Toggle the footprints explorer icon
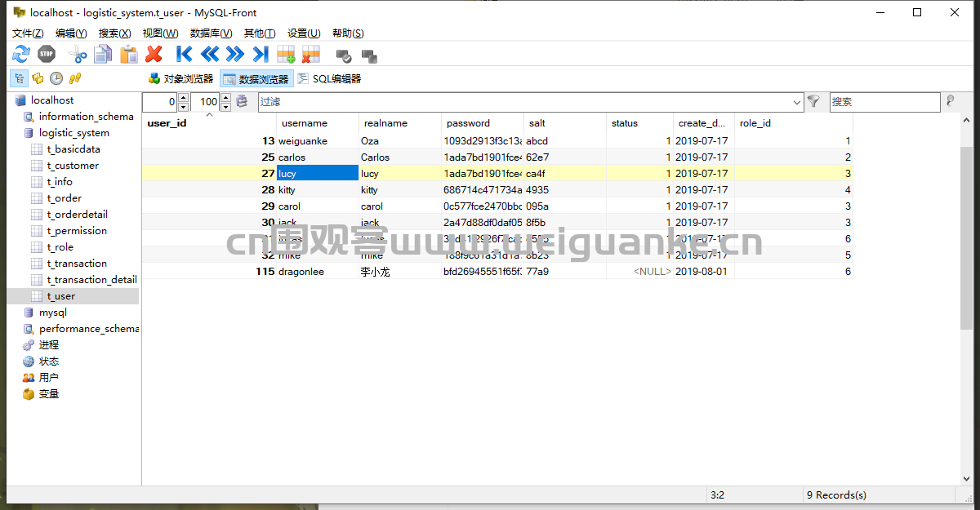The height and width of the screenshot is (510, 980). point(75,78)
